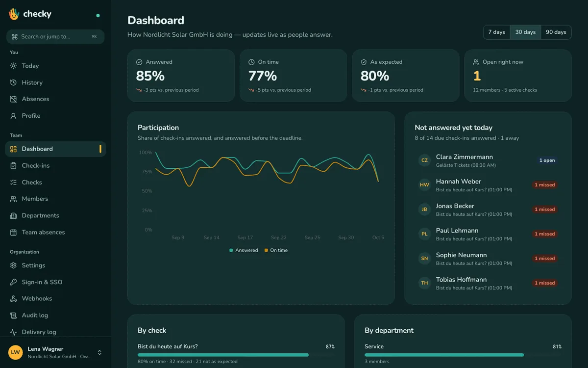Click the Answered card check-circle icon
Viewport: 588px width, 368px height.
tap(139, 62)
